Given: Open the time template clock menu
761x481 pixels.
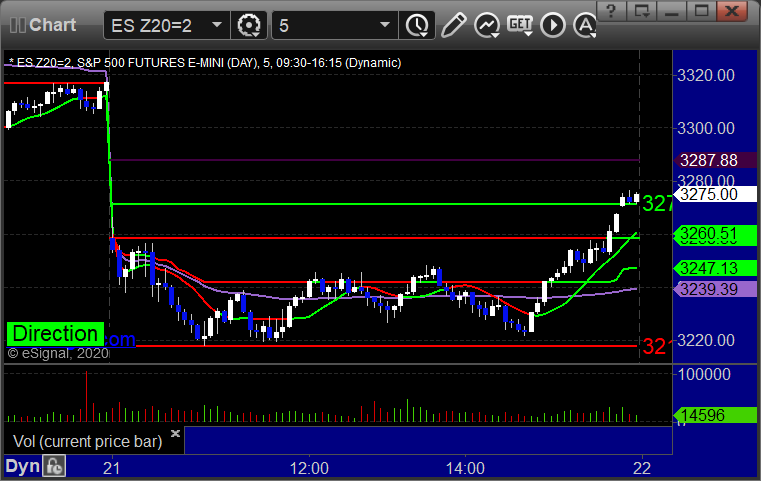Looking at the screenshot, I should [x=417, y=25].
